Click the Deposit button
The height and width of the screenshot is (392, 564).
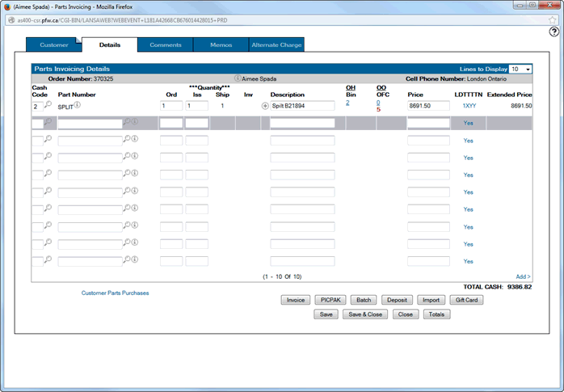(397, 300)
